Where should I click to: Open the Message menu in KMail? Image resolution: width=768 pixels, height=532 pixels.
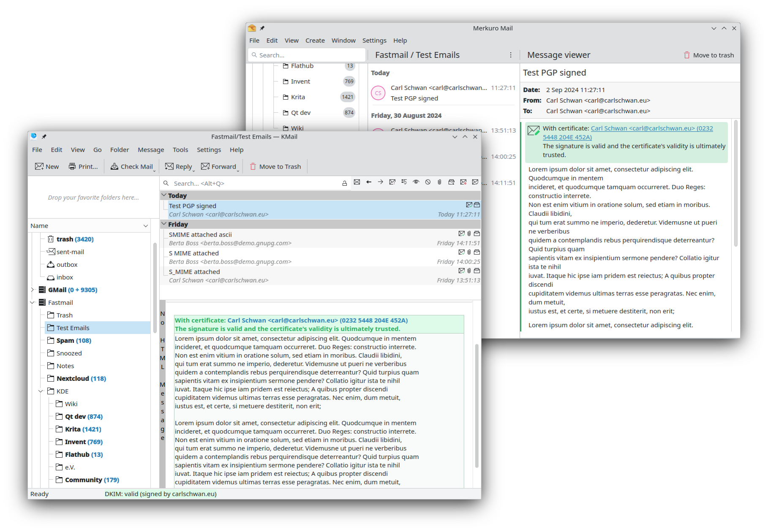point(151,150)
